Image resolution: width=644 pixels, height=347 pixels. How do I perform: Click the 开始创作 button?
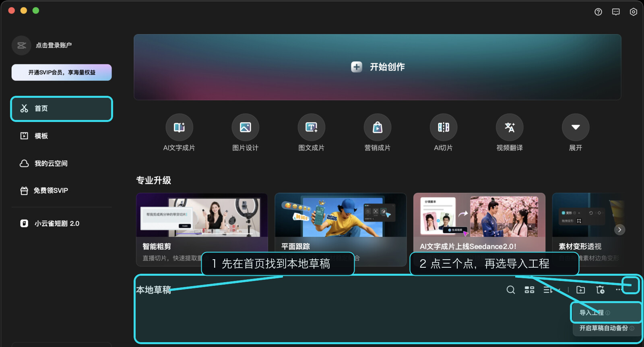(x=377, y=67)
